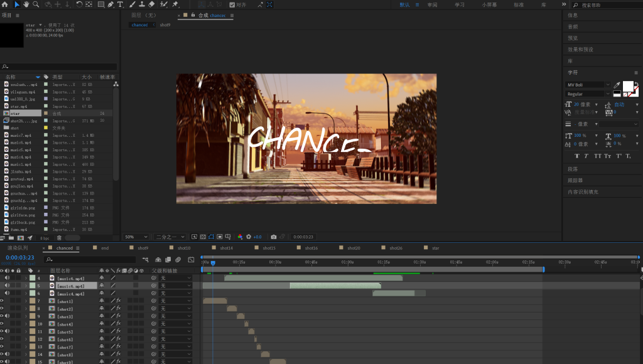Screen dimensions: 643x364
Task: Mute audio of layer 4 music6.mp4
Action: click(x=7, y=278)
